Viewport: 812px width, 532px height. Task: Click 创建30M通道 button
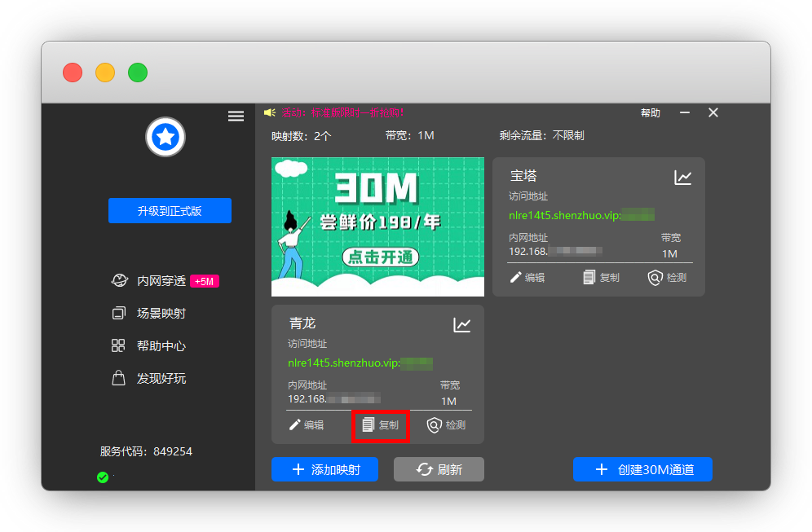pyautogui.click(x=642, y=470)
